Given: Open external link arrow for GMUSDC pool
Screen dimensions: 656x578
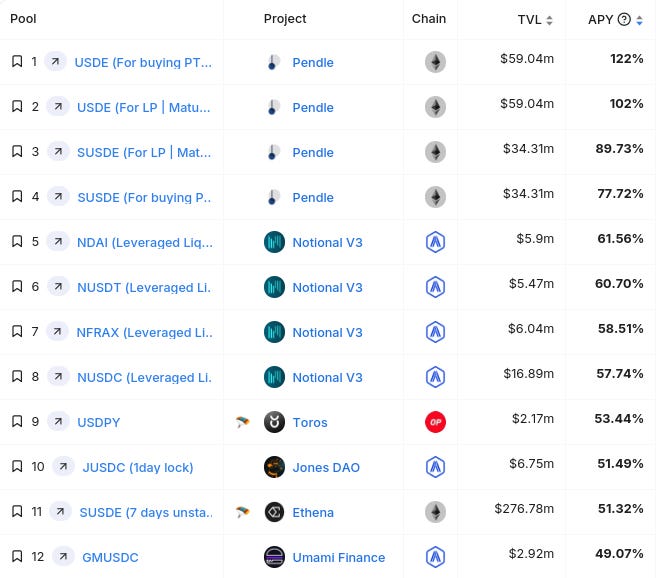Looking at the screenshot, I should (x=63, y=556).
